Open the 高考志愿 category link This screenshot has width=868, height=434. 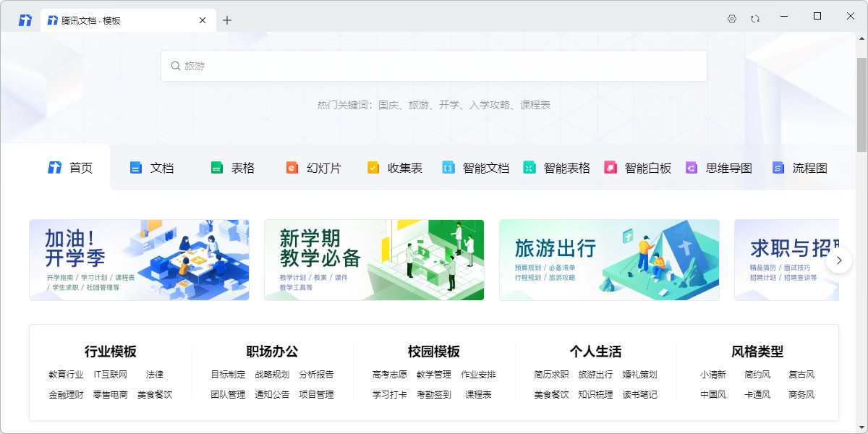coord(390,375)
